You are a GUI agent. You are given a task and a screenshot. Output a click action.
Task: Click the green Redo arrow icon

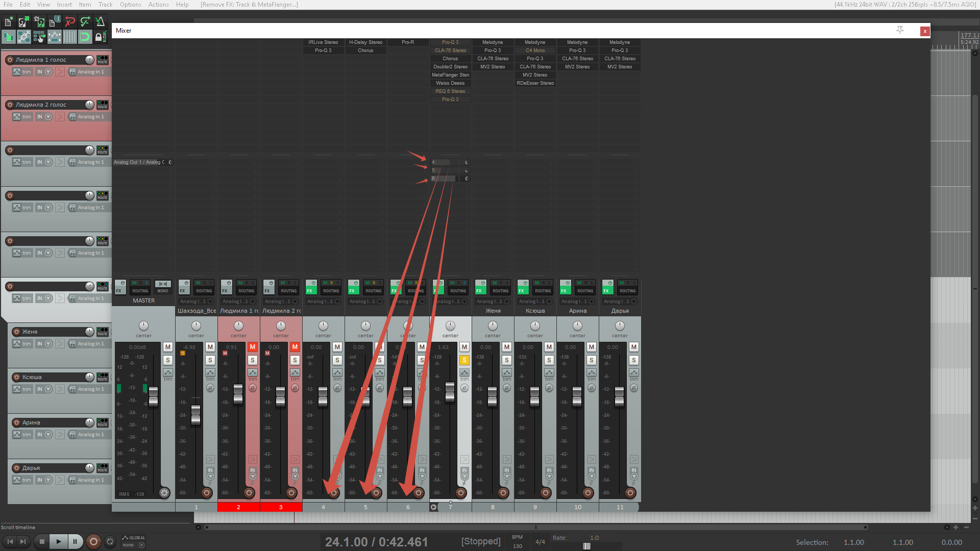85,21
